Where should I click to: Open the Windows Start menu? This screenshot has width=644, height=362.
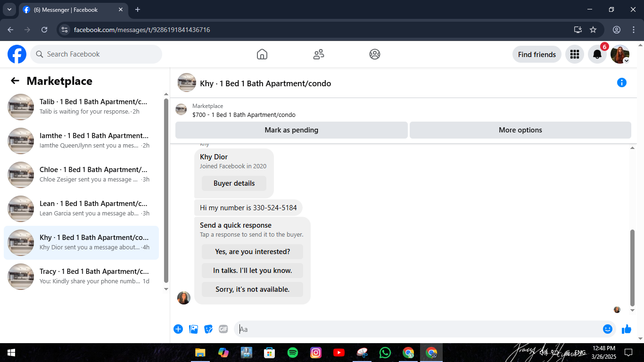11,353
